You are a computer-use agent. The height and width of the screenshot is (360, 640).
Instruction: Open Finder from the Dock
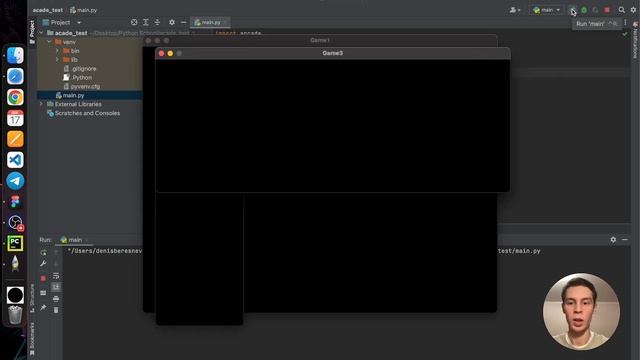[x=15, y=56]
